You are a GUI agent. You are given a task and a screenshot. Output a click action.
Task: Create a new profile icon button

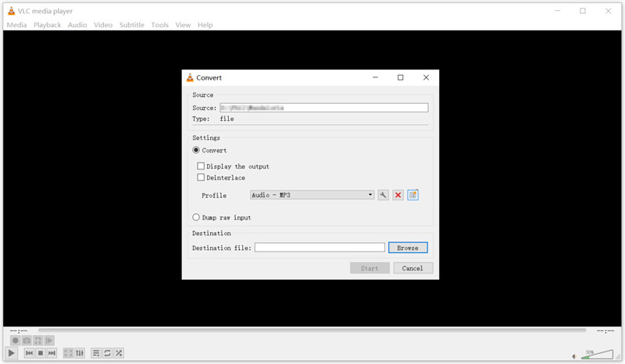point(413,195)
